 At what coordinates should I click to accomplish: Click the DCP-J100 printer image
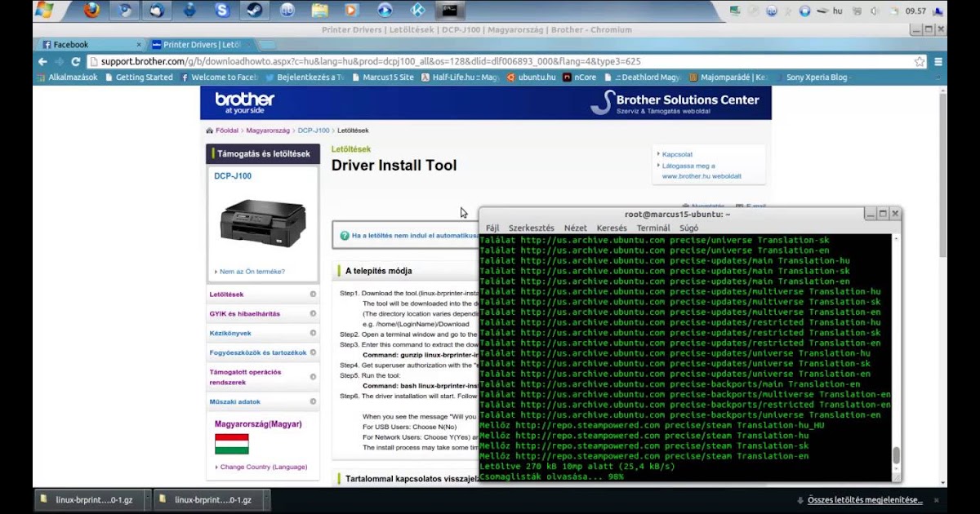[x=262, y=223]
